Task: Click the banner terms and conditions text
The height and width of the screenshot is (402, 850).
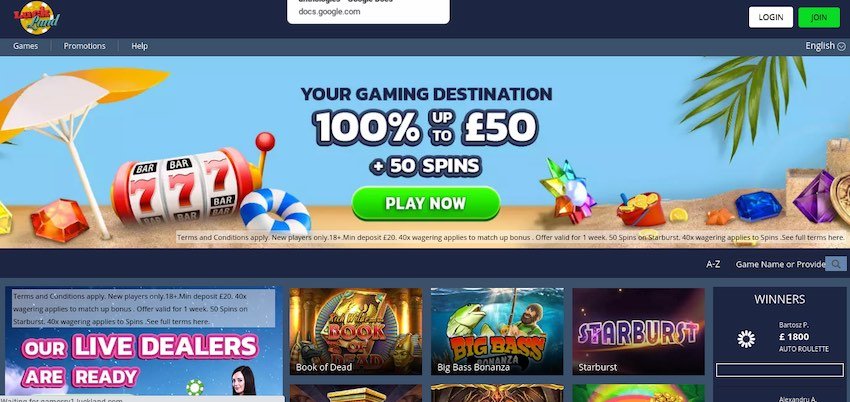Action: pos(510,237)
